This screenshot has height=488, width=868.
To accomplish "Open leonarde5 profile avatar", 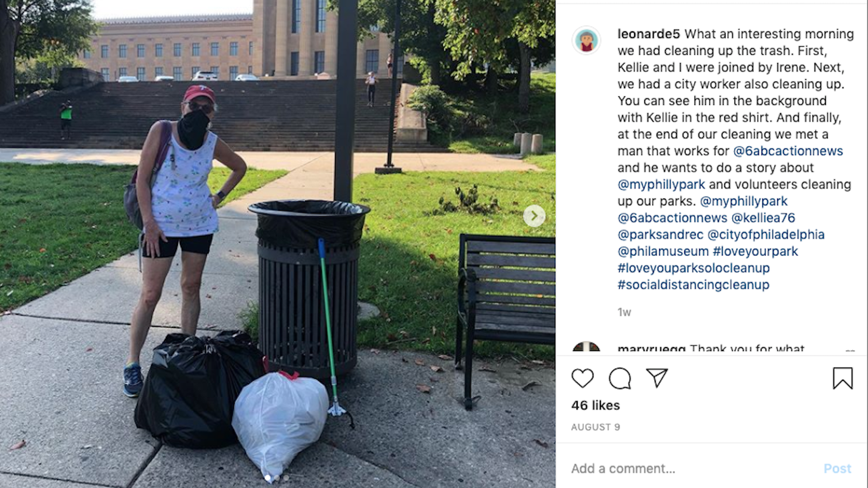I will [x=586, y=40].
